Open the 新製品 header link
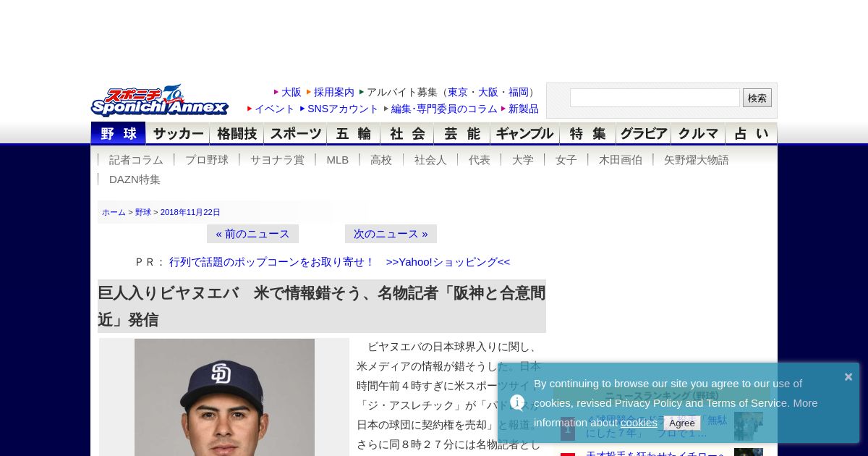 [x=524, y=109]
